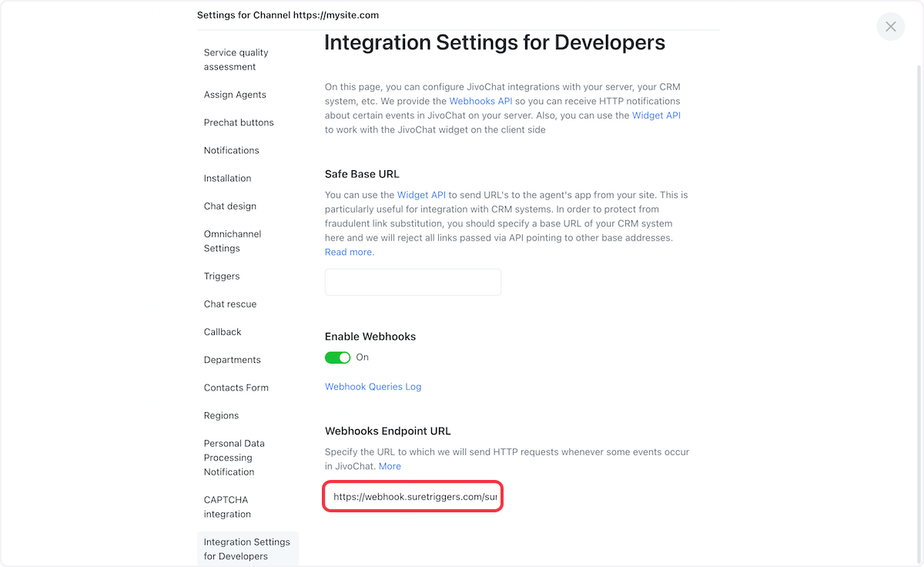Select Departments in the sidebar

(x=232, y=360)
